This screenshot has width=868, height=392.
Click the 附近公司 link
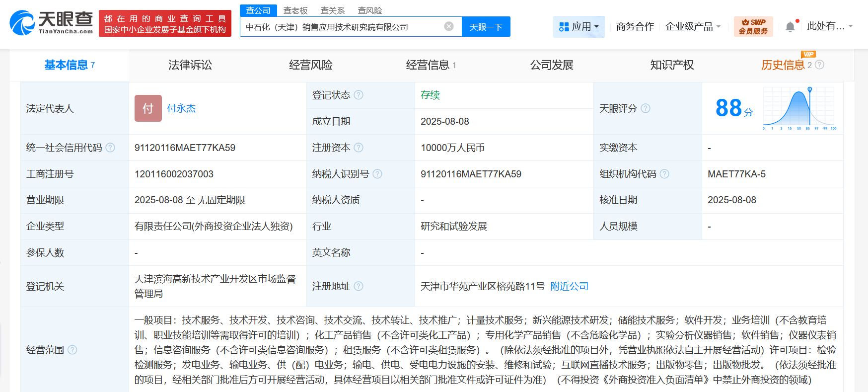pos(569,286)
